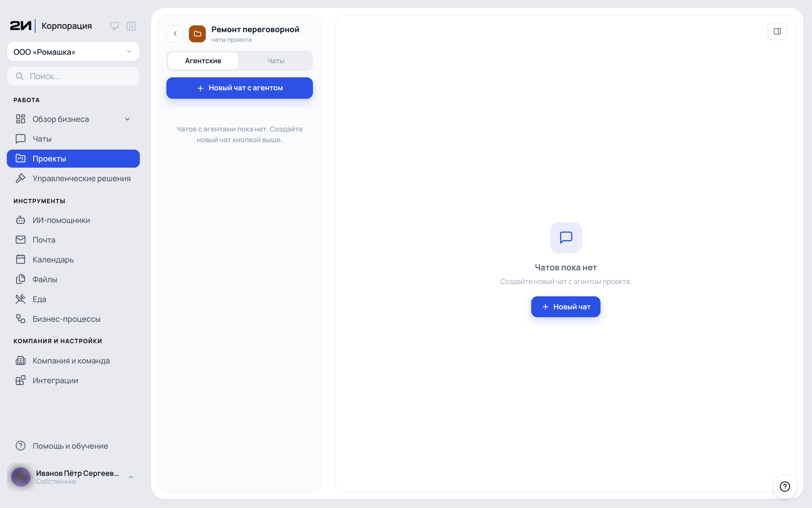Open Бизнес-процессы
The image size is (812, 508).
coord(73,319)
